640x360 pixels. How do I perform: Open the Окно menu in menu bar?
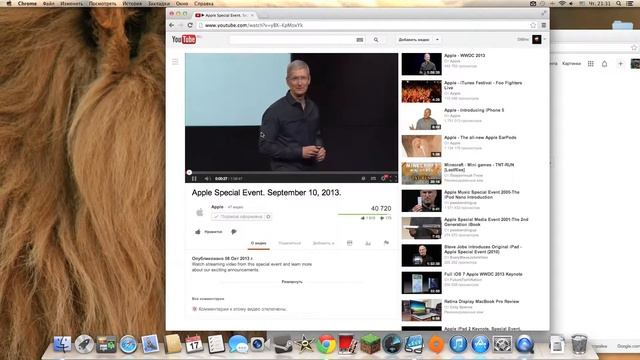tap(182, 3)
